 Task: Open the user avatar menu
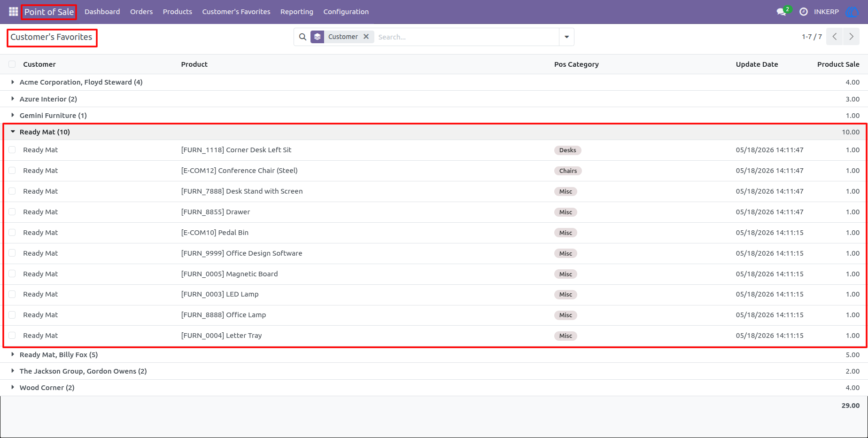coord(852,12)
